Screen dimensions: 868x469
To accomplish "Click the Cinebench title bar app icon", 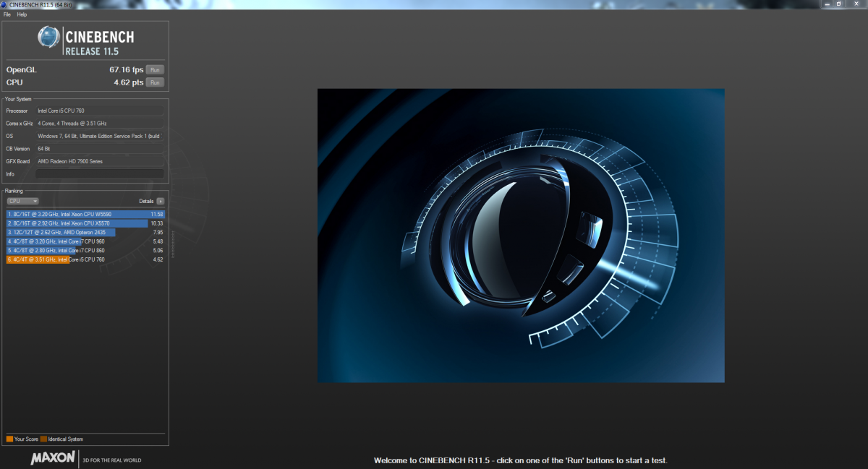I will coord(4,4).
